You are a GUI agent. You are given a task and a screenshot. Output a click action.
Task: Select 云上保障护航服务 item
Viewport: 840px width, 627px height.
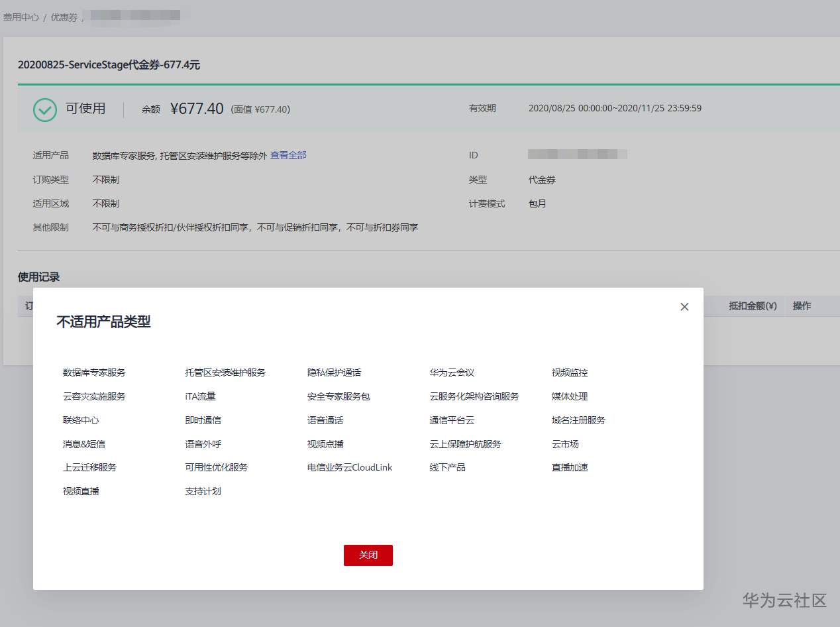tap(465, 444)
